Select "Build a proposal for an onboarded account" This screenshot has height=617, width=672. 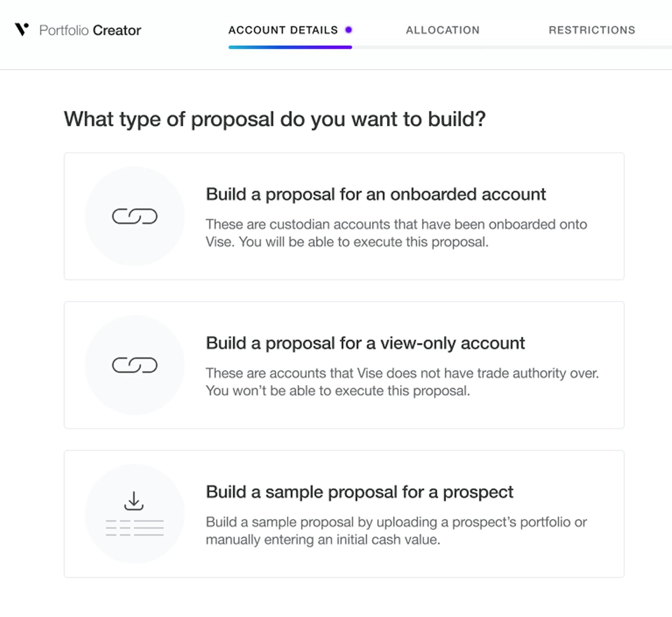375,195
